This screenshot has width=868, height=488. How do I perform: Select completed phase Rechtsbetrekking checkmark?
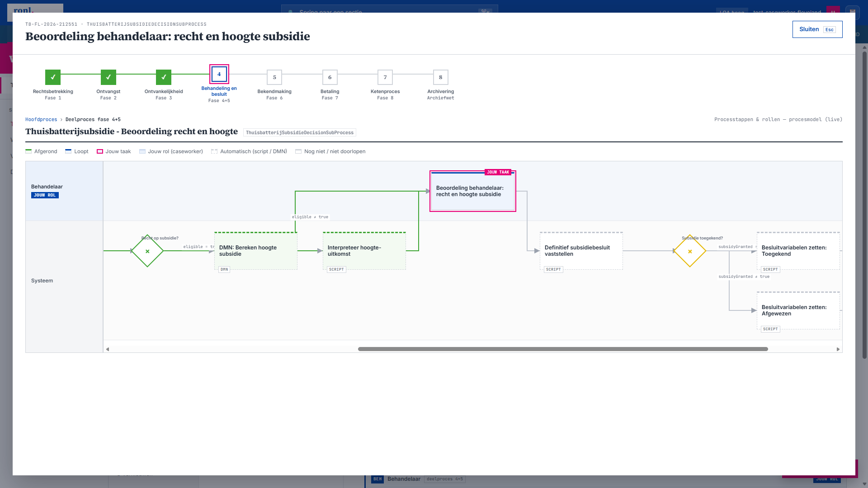pyautogui.click(x=53, y=77)
